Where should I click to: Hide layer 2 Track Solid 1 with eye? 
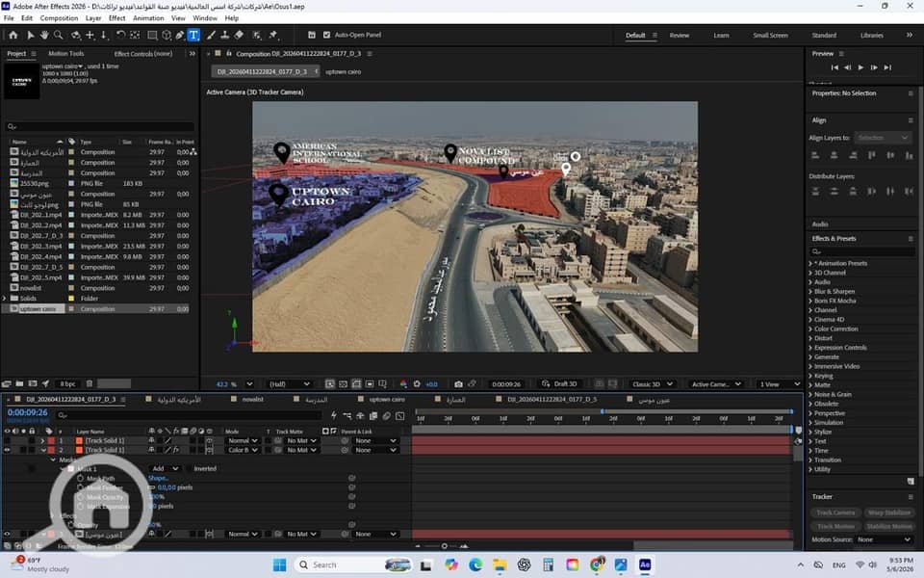[x=7, y=450]
